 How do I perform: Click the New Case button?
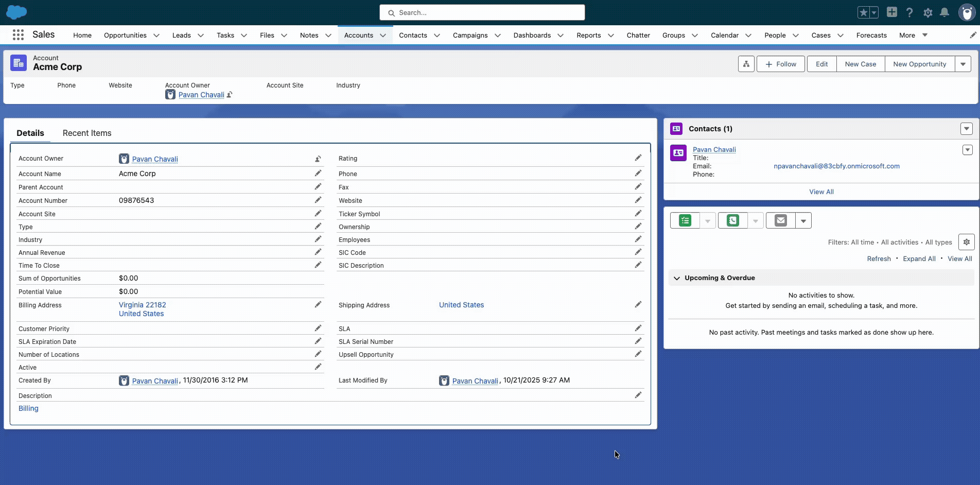pos(860,64)
